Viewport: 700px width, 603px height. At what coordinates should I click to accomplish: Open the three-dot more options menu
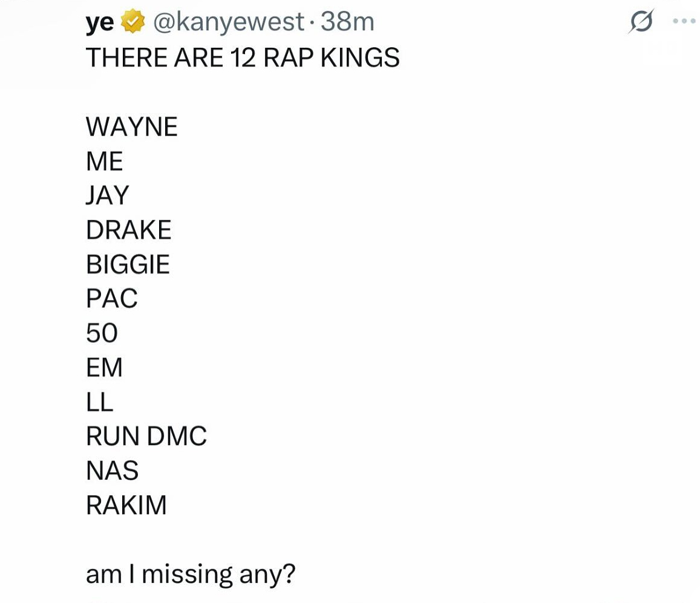pyautogui.click(x=684, y=21)
